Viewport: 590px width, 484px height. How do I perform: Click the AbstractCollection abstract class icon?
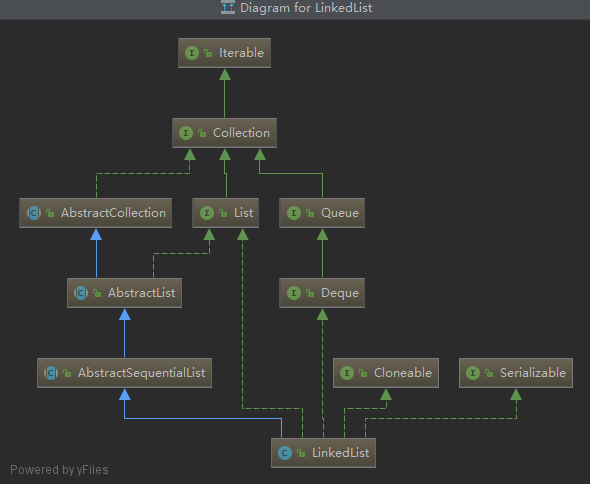(x=34, y=213)
